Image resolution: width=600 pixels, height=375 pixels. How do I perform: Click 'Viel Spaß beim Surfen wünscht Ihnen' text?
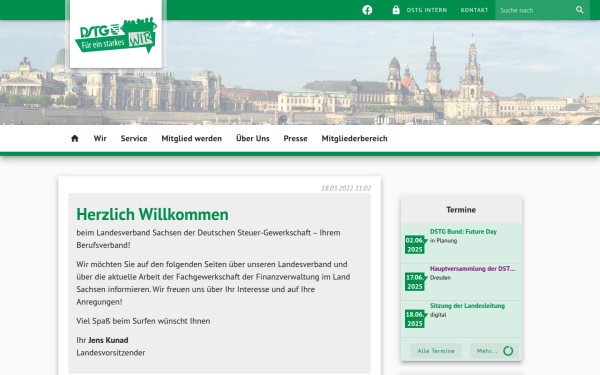click(143, 321)
